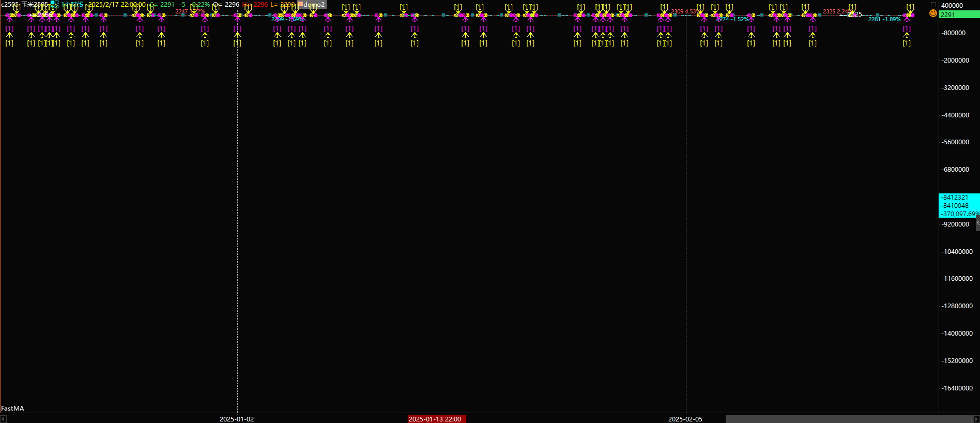Screen dimensions: 980x423
Task: Click the orange square icon before demo2
Action: 300,5
